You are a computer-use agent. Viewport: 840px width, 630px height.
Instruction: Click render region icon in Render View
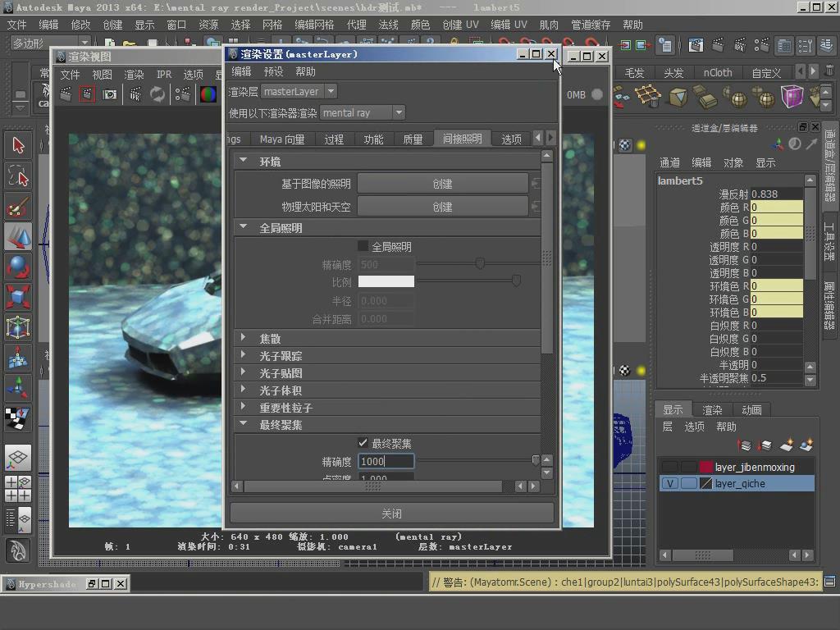[87, 95]
